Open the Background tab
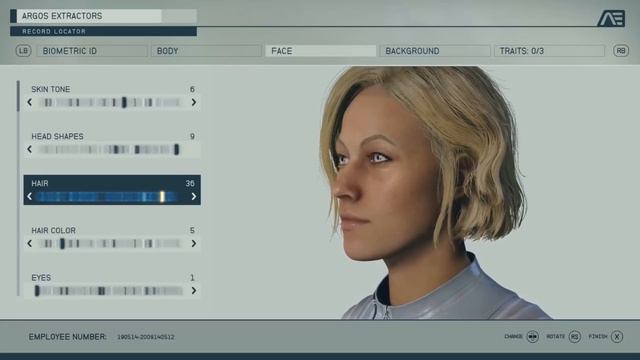 (435, 51)
